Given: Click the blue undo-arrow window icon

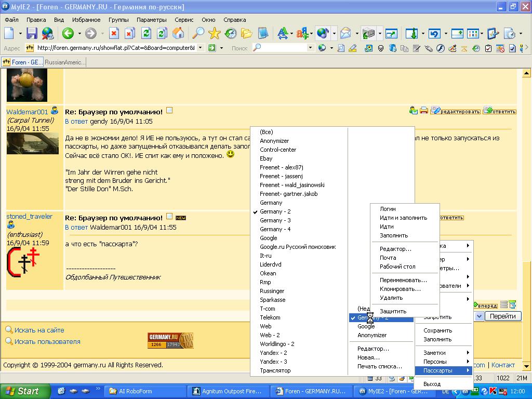Looking at the screenshot, I should click(434, 33).
